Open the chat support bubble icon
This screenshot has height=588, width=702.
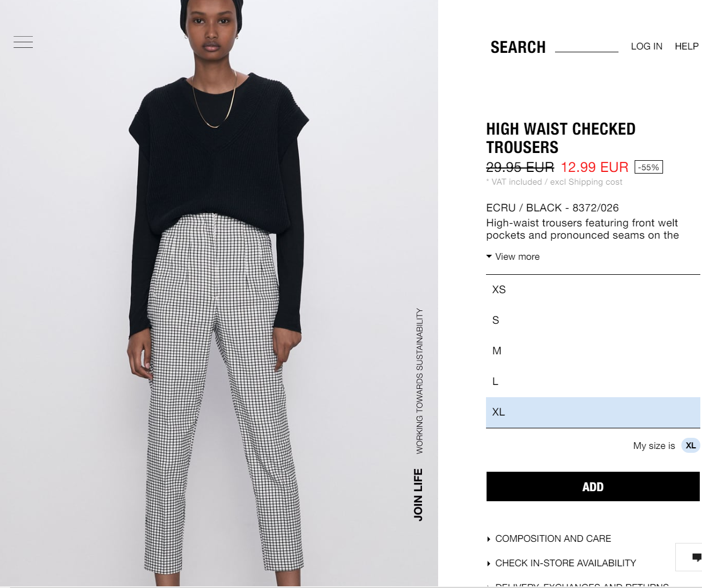point(696,557)
